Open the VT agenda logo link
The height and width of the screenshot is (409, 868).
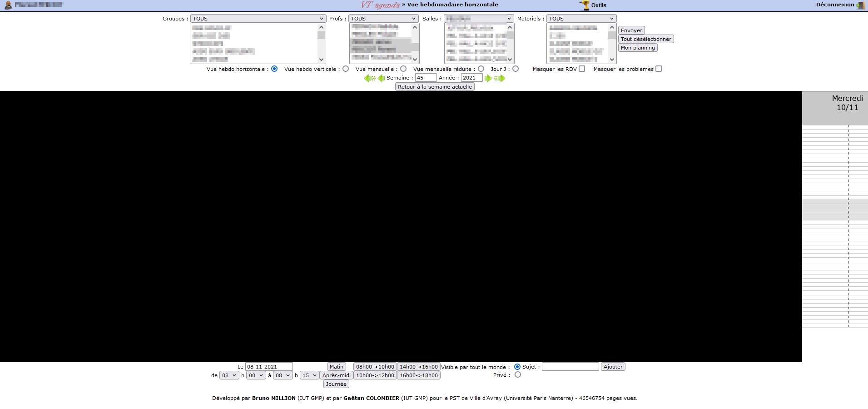click(x=380, y=5)
